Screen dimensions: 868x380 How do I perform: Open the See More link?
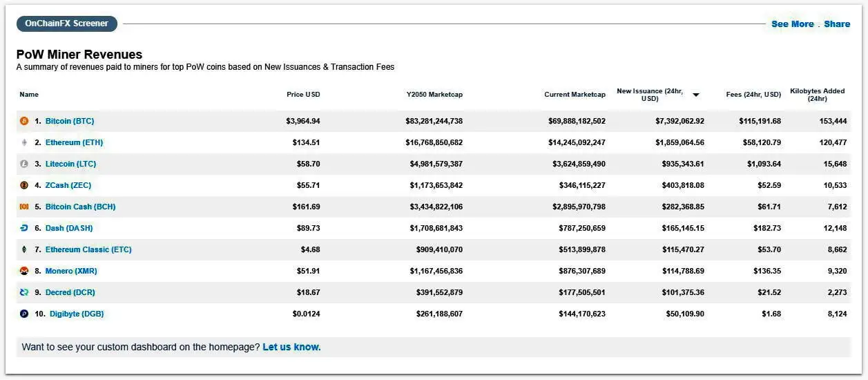click(x=792, y=24)
